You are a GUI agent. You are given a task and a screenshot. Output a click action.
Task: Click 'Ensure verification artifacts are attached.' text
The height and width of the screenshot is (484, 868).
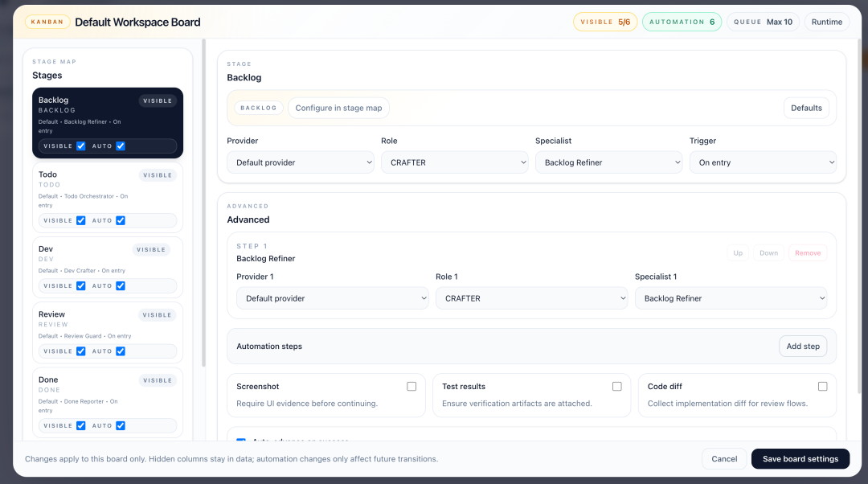click(517, 403)
